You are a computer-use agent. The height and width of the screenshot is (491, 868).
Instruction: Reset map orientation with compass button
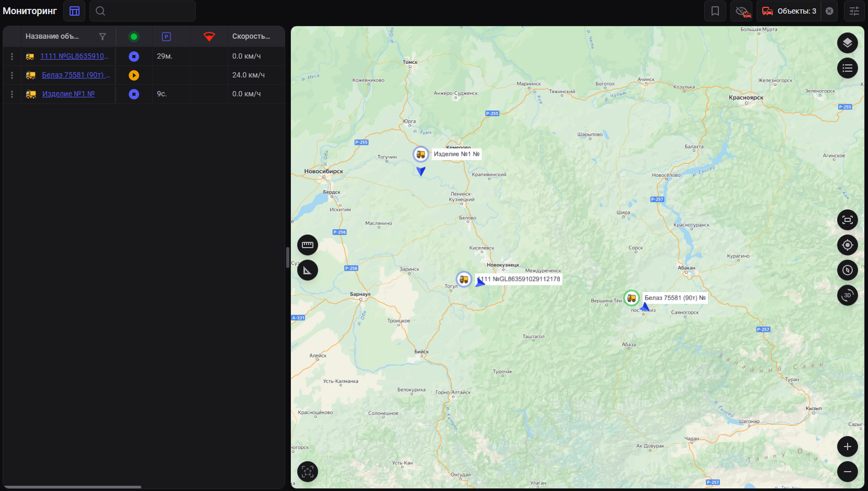coord(847,270)
